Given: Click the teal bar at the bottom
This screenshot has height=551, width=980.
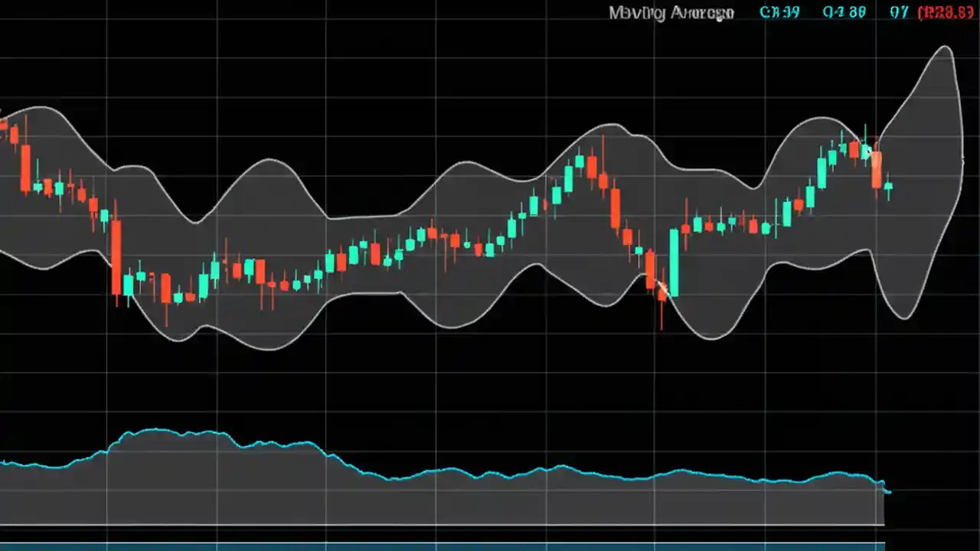Looking at the screenshot, I should pos(490,545).
